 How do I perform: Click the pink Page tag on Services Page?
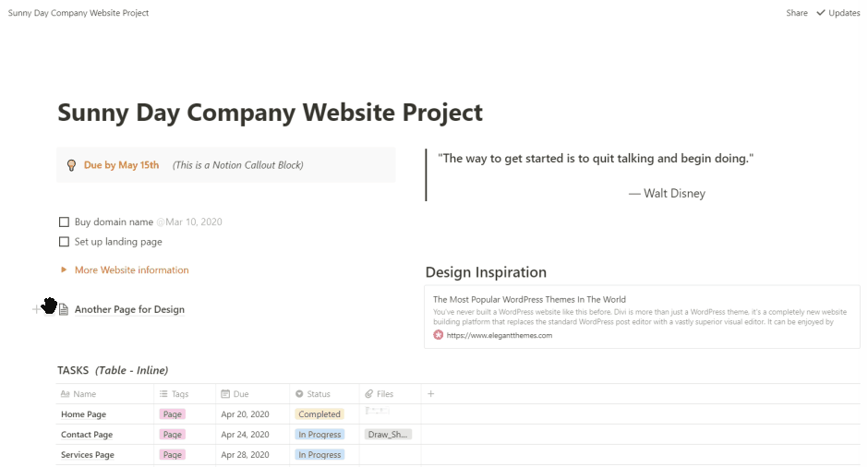click(172, 455)
